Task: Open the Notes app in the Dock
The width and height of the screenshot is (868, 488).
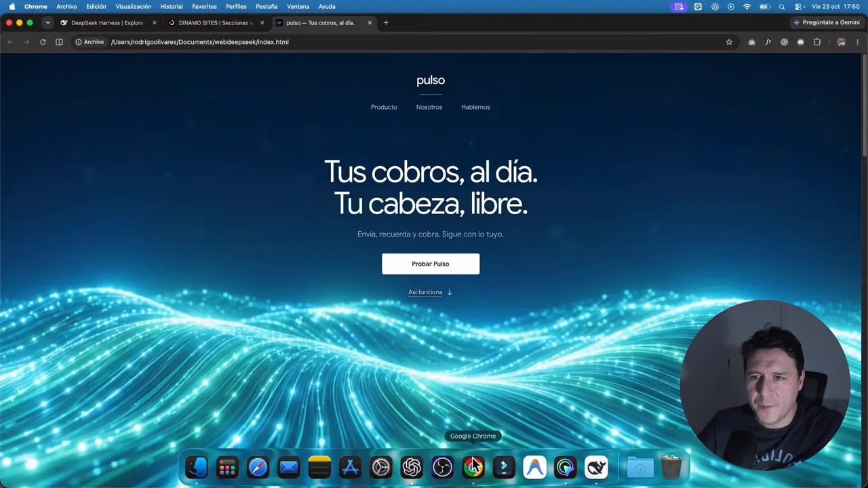Action: 319,467
